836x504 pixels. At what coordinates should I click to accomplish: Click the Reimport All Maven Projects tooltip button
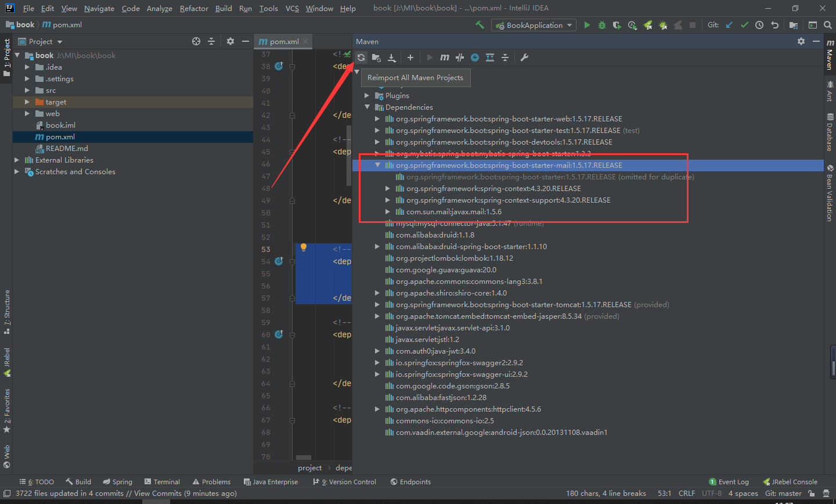[416, 77]
